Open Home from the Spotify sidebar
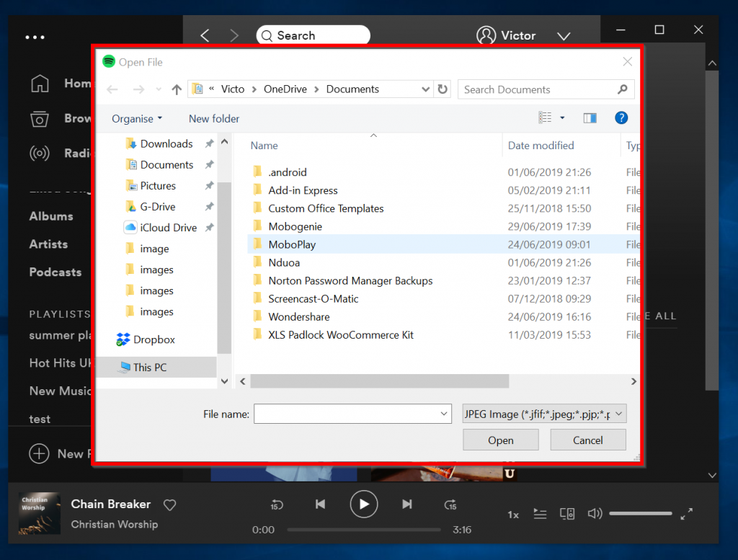The image size is (738, 560). (40, 84)
